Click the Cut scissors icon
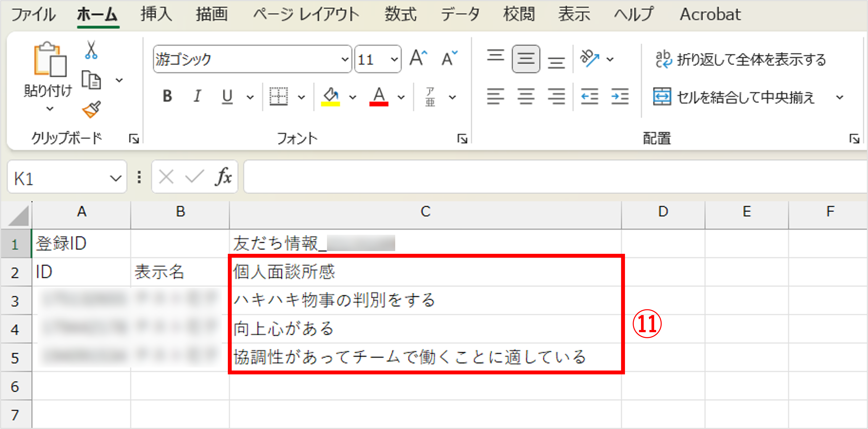 [91, 50]
